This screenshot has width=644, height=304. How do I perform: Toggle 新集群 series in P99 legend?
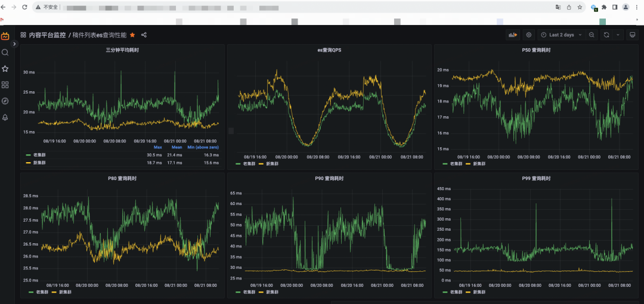point(479,292)
